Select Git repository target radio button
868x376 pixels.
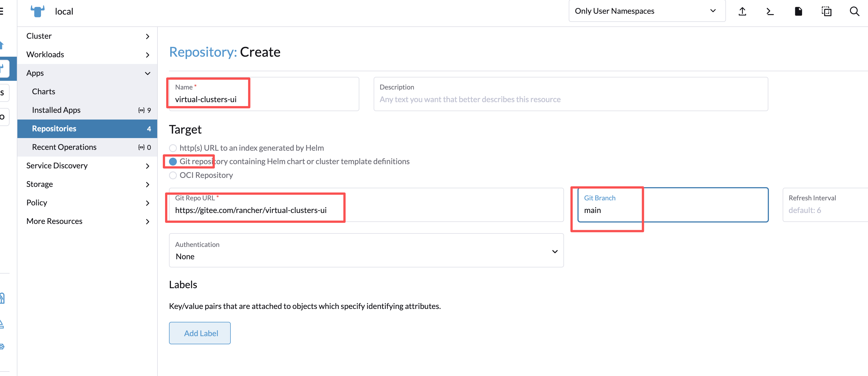click(x=173, y=162)
